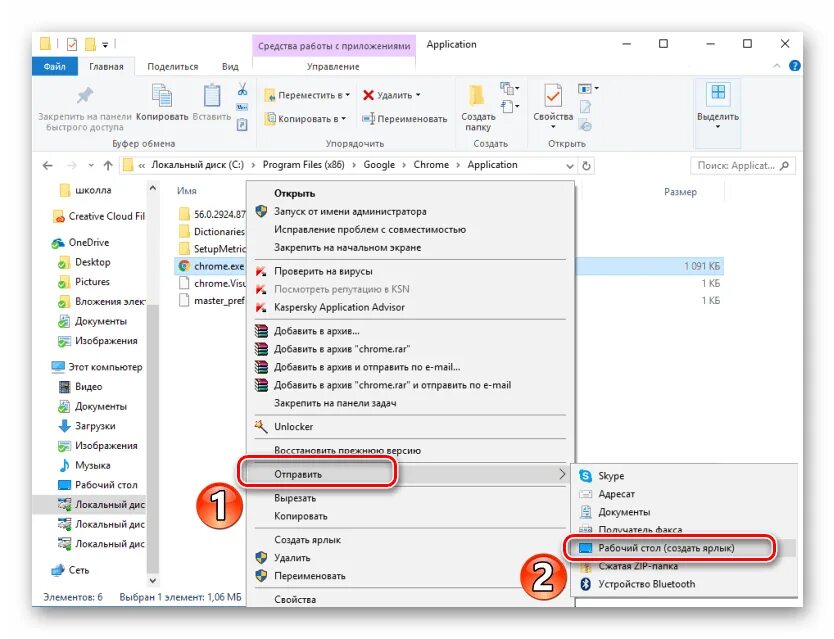The height and width of the screenshot is (639, 834).
Task: Expand address bar history dropdown
Action: (570, 166)
